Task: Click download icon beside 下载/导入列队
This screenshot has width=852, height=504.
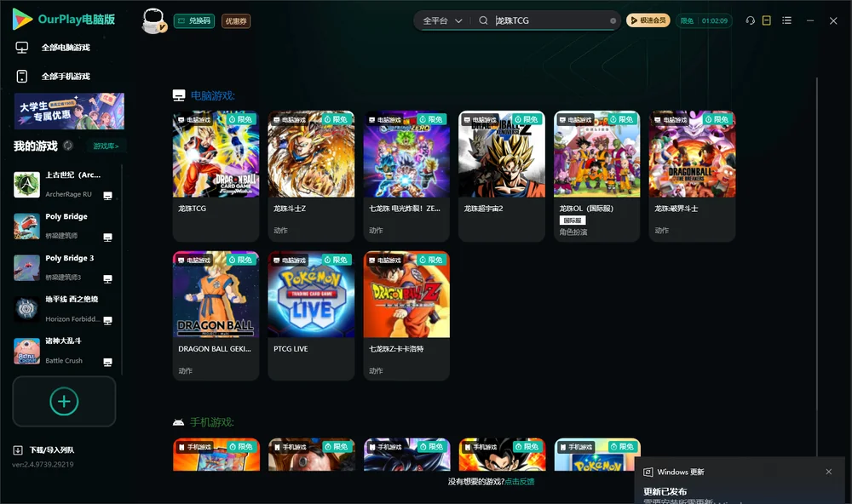Action: pyautogui.click(x=18, y=450)
